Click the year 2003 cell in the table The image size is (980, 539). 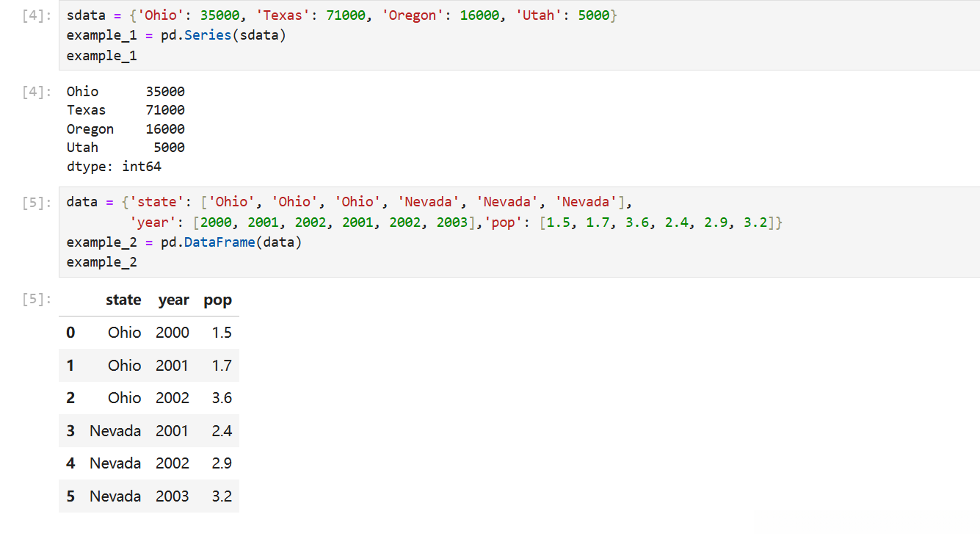(x=173, y=496)
